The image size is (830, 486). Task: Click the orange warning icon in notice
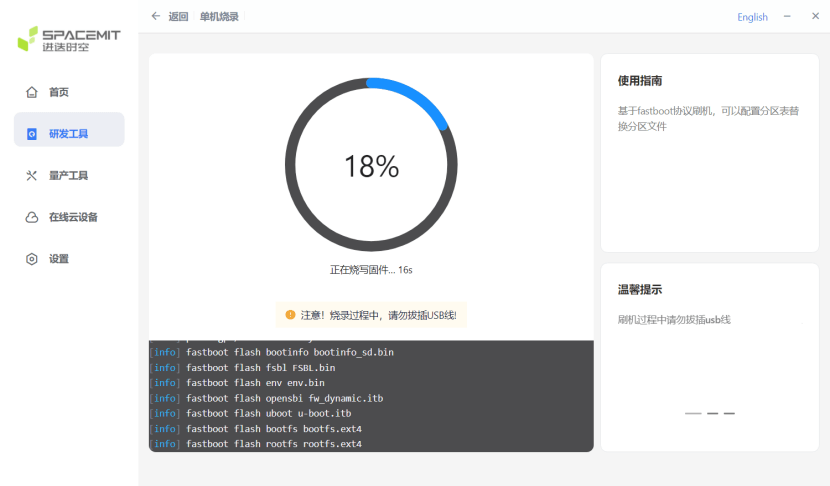click(x=290, y=314)
